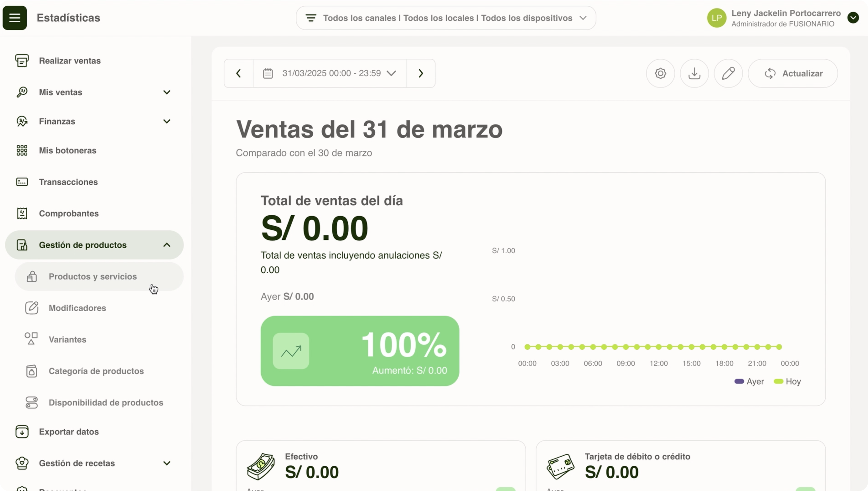868x491 pixels.
Task: Click the pencil edit icon
Action: coord(728,73)
